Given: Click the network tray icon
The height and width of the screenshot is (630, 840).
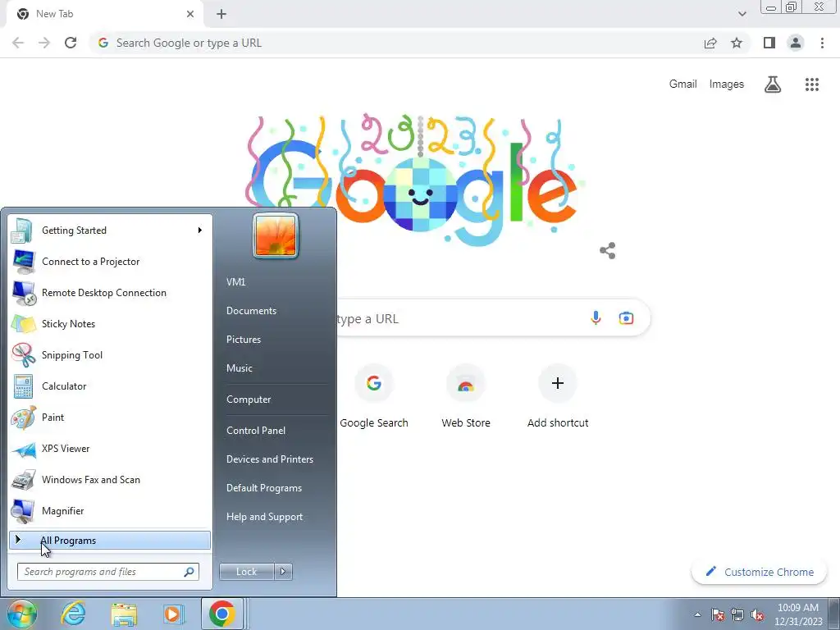Looking at the screenshot, I should point(737,614).
